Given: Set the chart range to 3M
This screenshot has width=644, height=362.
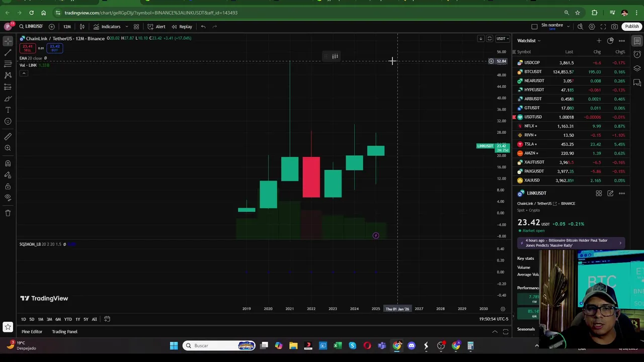Looking at the screenshot, I should pyautogui.click(x=49, y=319).
